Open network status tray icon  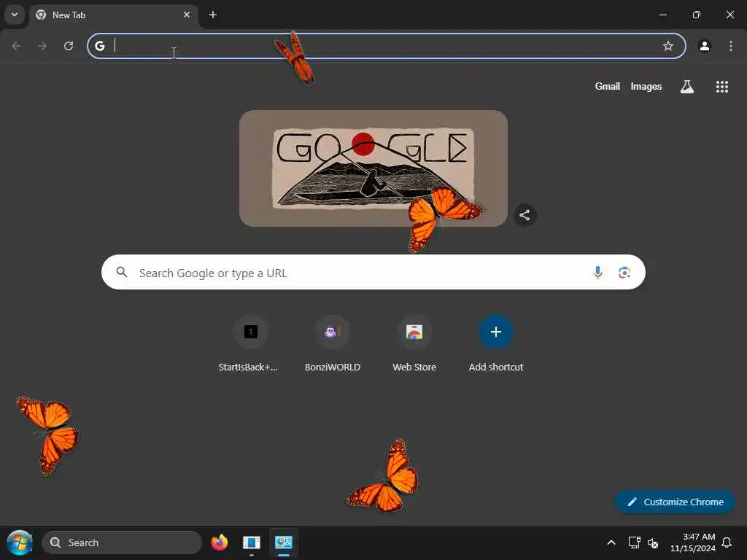[x=634, y=542]
